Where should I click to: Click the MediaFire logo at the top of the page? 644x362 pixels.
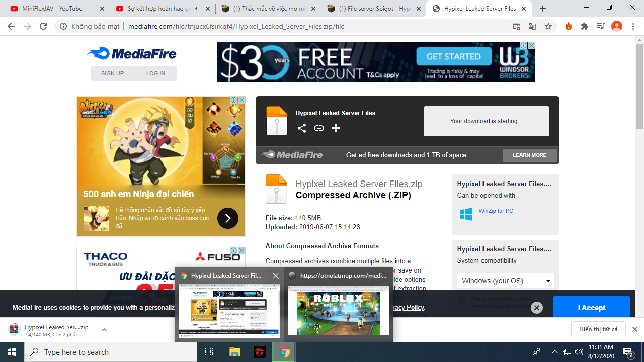click(132, 53)
